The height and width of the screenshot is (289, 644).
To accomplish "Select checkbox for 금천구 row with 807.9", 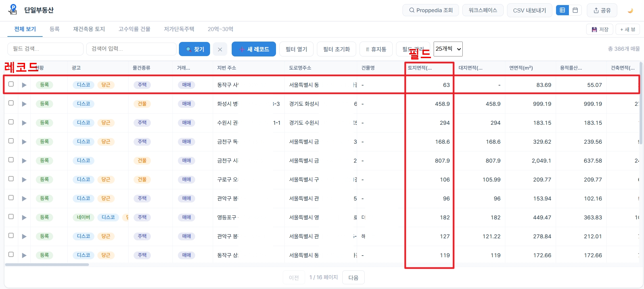I will point(11,160).
